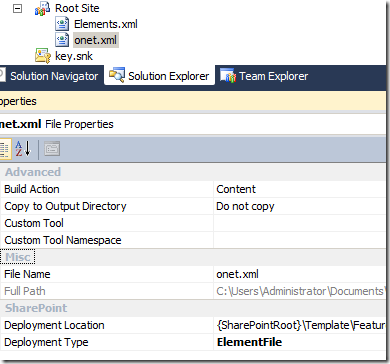Open Property Pages toolbar button

(x=52, y=149)
